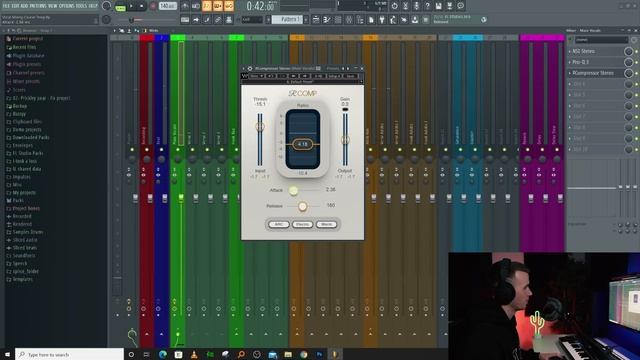The height and width of the screenshot is (360, 640).
Task: Open VLC cone icon in taskbar
Action: 194,354
